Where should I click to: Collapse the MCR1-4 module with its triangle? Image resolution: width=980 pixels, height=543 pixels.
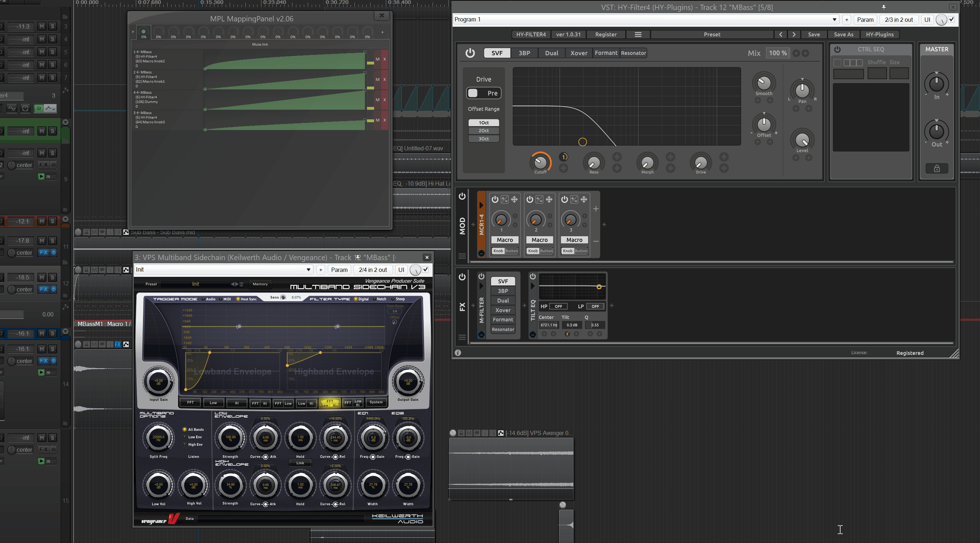click(481, 205)
